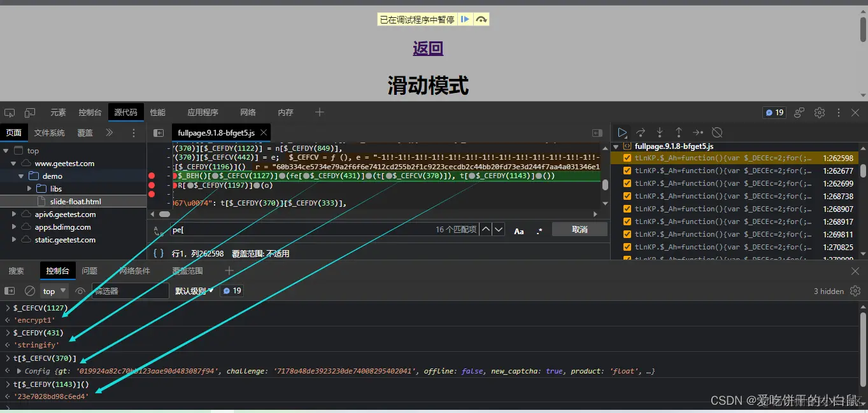
Task: Open DevTools feedback/profile icon
Action: (799, 113)
